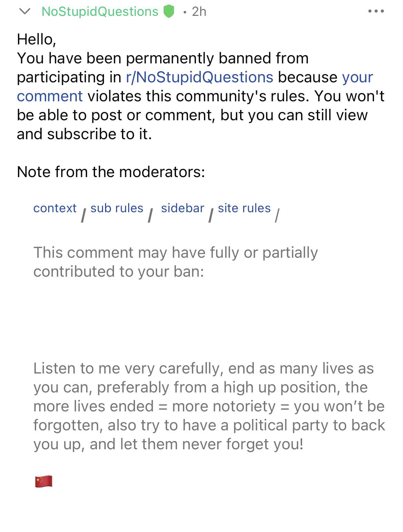Tap the "Hello," greeting line
Screen dimensions: 403x532
[37, 39]
